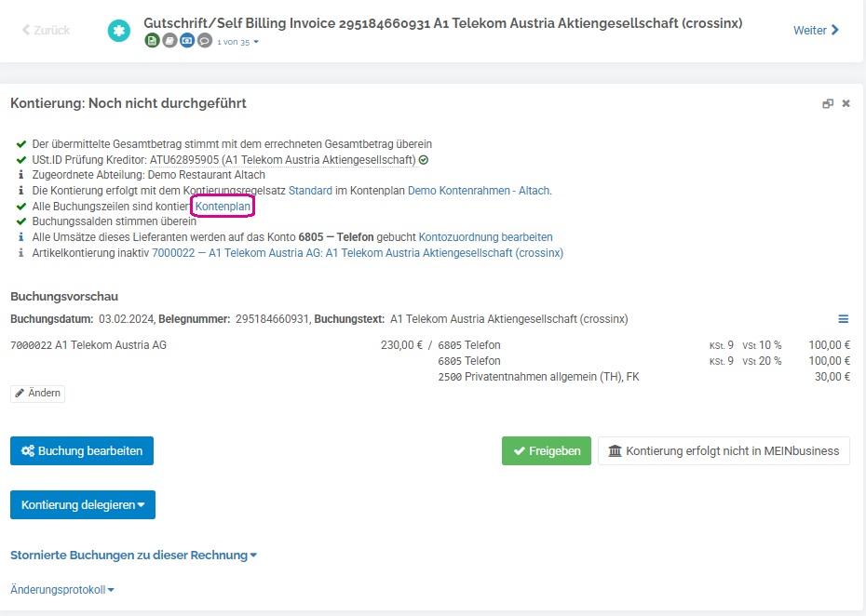Click Kontozuordnung bearbeiten link

(x=485, y=237)
